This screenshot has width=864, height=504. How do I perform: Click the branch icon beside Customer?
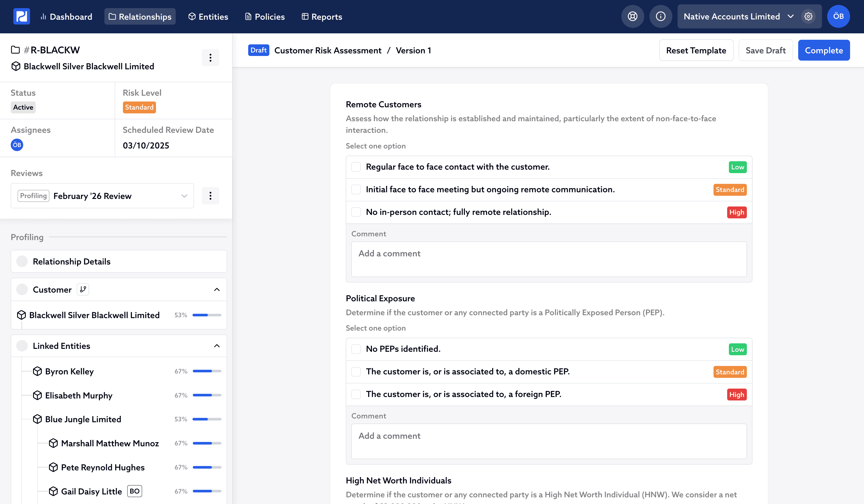(x=83, y=289)
